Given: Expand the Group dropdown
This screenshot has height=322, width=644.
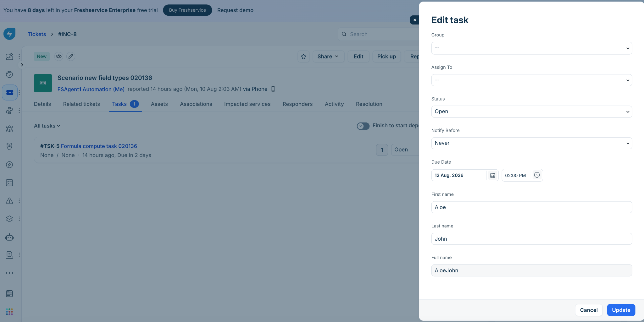Looking at the screenshot, I should coord(531,48).
